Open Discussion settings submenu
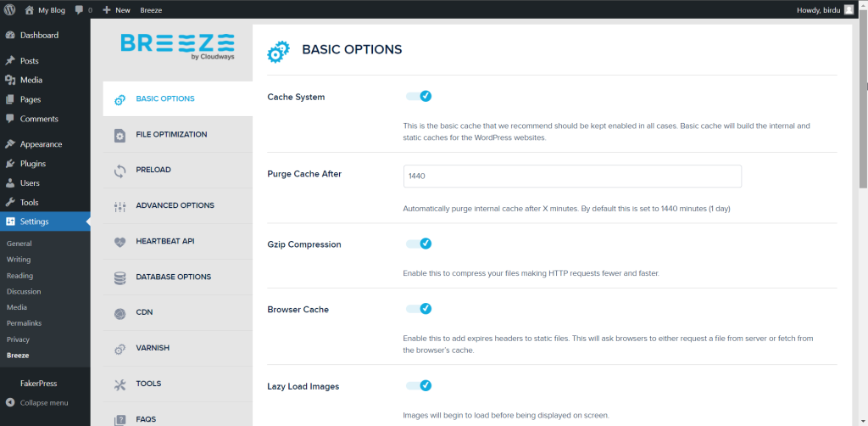This screenshot has height=426, width=868. 23,291
